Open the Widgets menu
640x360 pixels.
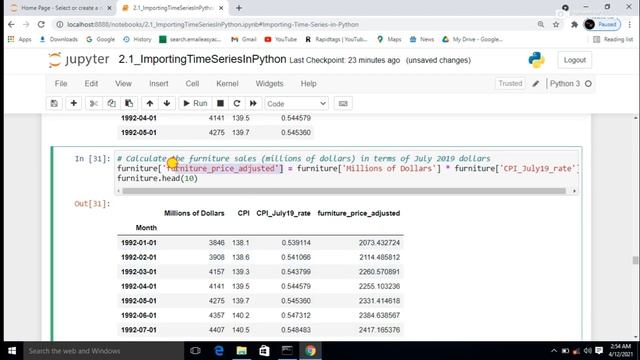(269, 83)
